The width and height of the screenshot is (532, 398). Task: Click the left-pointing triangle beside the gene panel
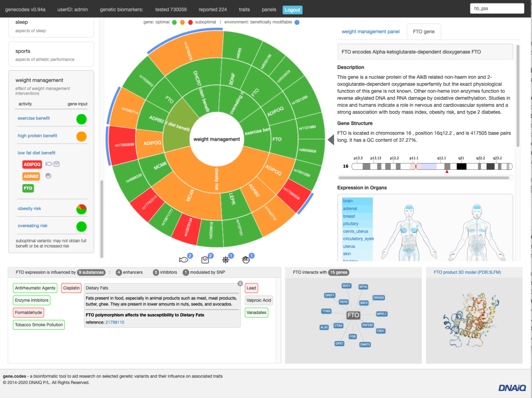(x=331, y=139)
